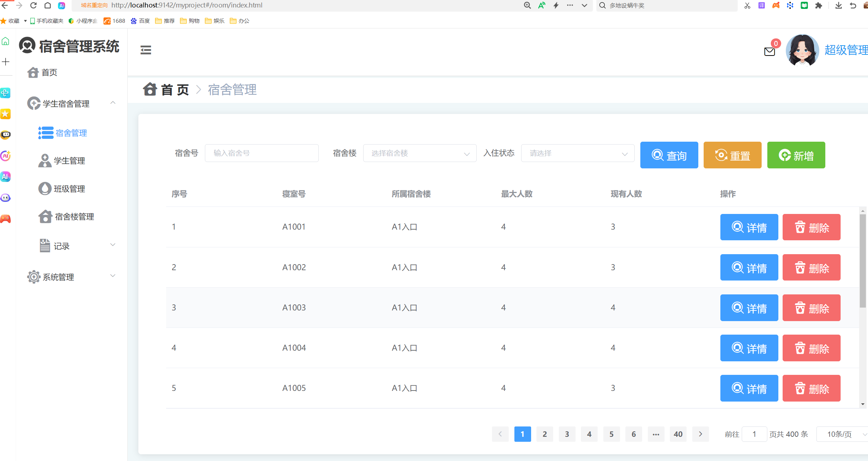Image resolution: width=868 pixels, height=461 pixels.
Task: Click the table scrollbar down arrow
Action: pos(863,404)
